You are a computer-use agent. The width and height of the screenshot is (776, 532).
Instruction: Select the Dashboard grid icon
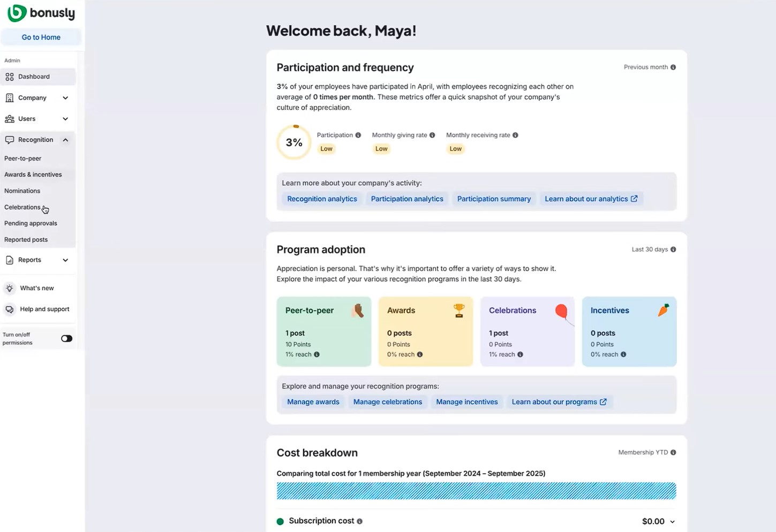coord(9,77)
